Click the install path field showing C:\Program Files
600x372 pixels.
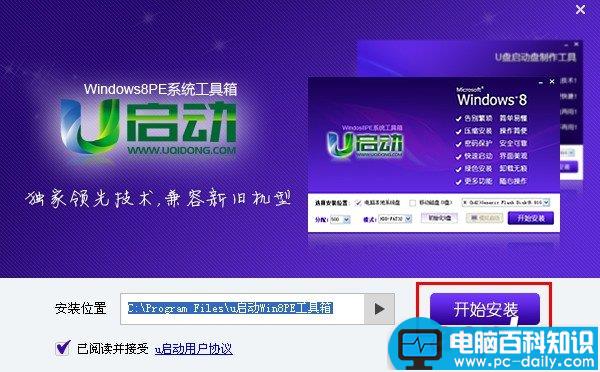(242, 309)
